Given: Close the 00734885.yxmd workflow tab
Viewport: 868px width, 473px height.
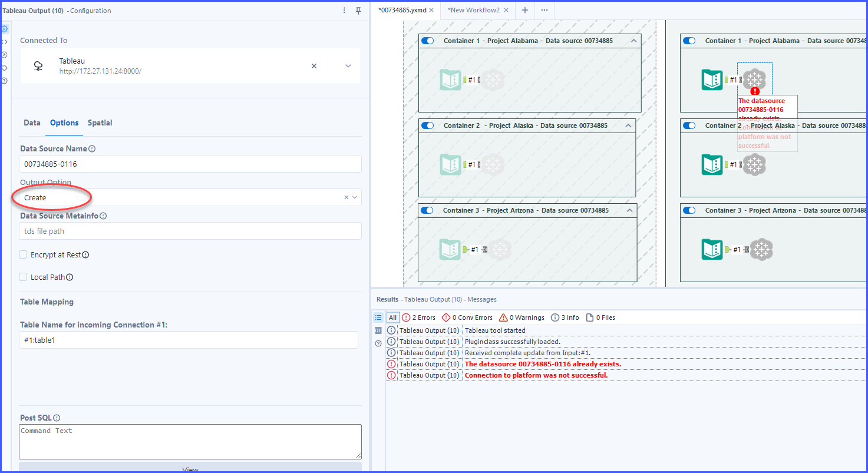Looking at the screenshot, I should (431, 10).
